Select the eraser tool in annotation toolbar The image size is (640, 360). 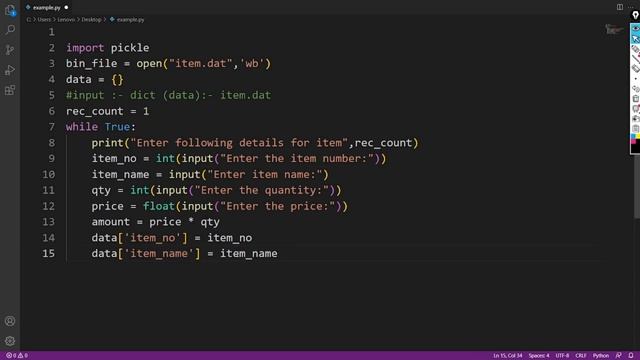(636, 69)
